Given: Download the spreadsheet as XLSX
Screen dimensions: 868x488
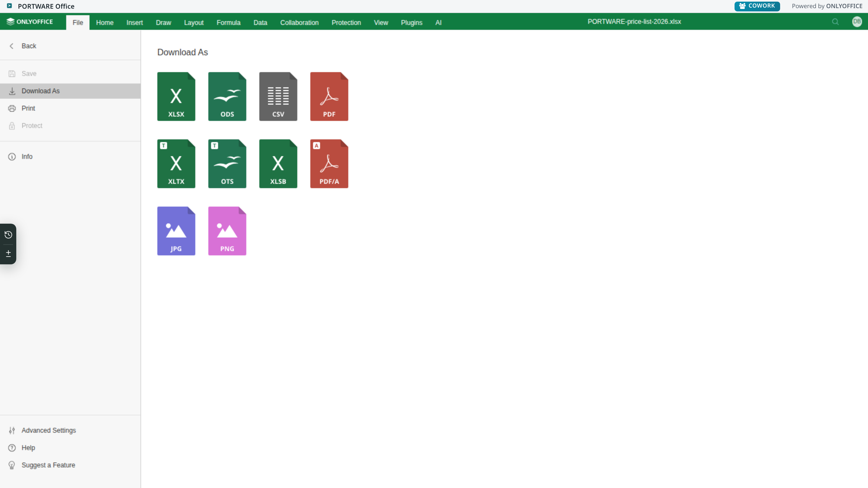Looking at the screenshot, I should click(x=176, y=96).
